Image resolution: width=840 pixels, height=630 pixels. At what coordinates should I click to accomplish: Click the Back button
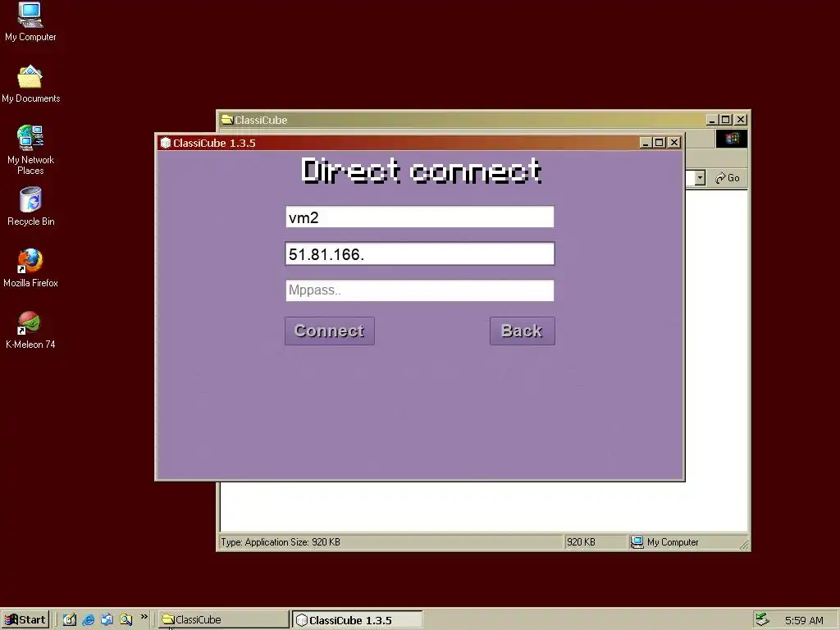[x=523, y=331]
